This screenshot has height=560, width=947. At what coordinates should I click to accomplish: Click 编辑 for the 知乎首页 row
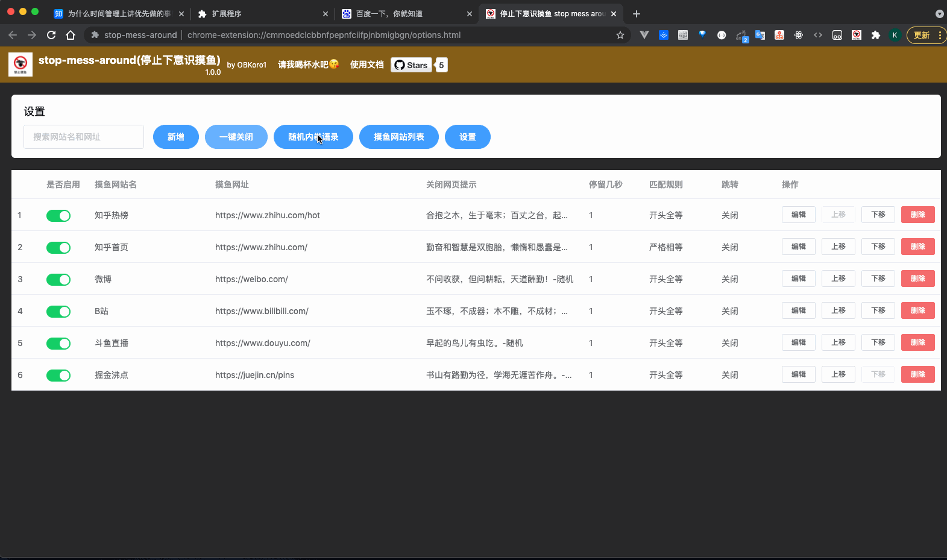click(799, 247)
